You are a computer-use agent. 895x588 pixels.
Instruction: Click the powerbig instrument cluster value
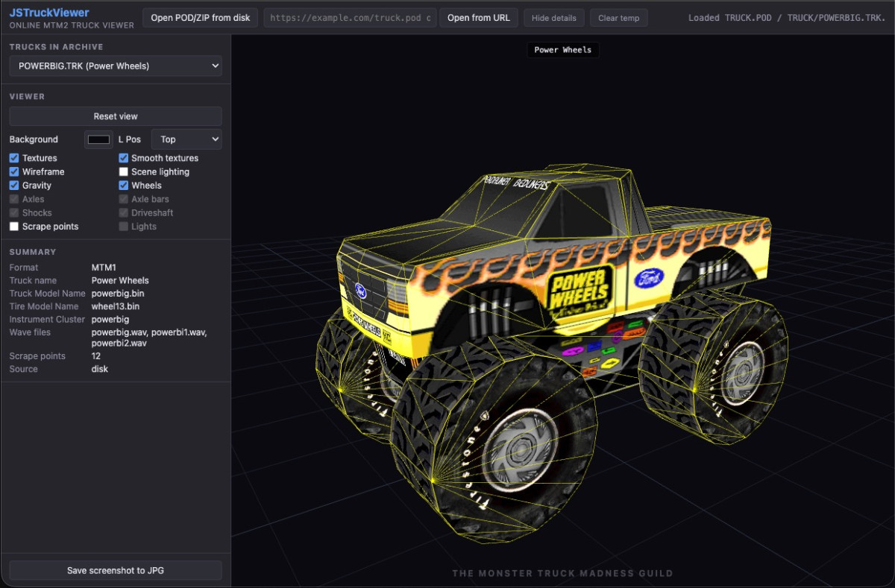tap(110, 319)
